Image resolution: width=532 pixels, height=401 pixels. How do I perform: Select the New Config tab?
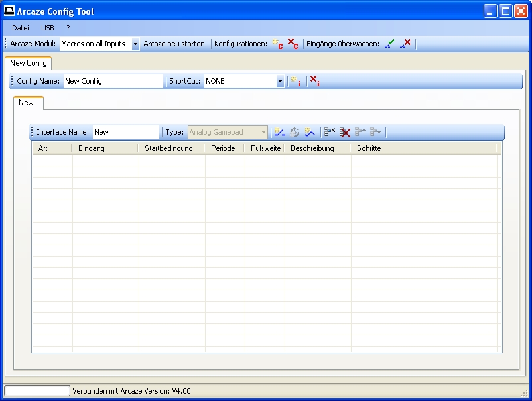click(x=28, y=63)
